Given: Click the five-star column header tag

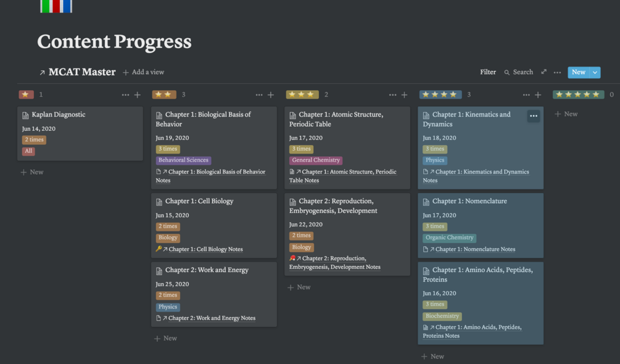Looking at the screenshot, I should (578, 94).
